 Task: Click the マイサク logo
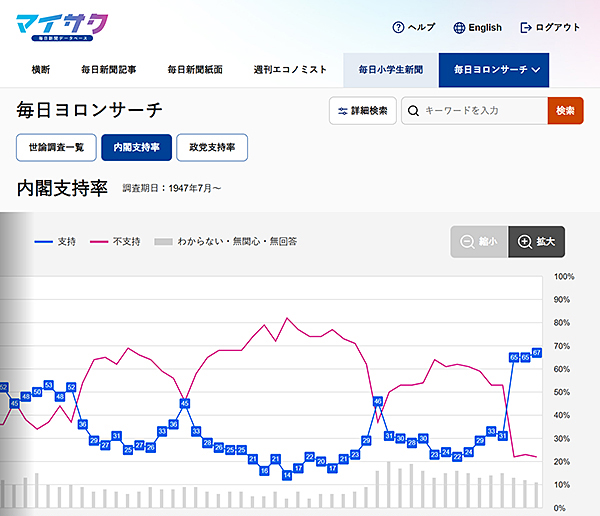click(x=62, y=27)
